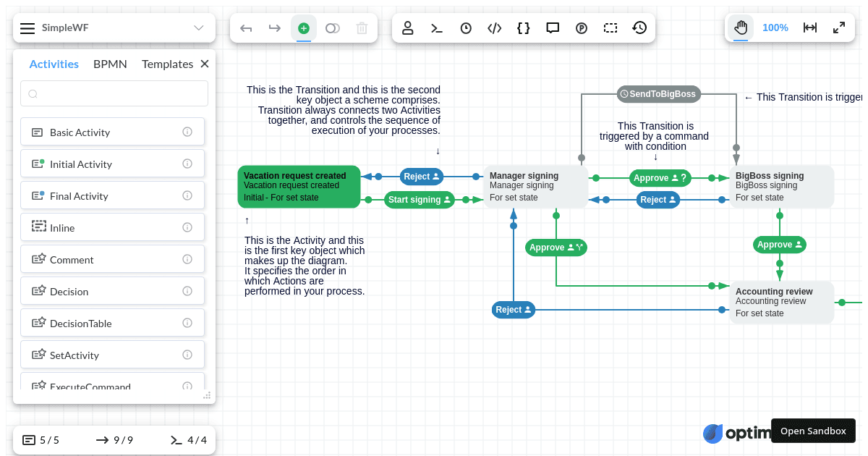Click the activity search field
The image size is (868, 456).
pos(114,93)
